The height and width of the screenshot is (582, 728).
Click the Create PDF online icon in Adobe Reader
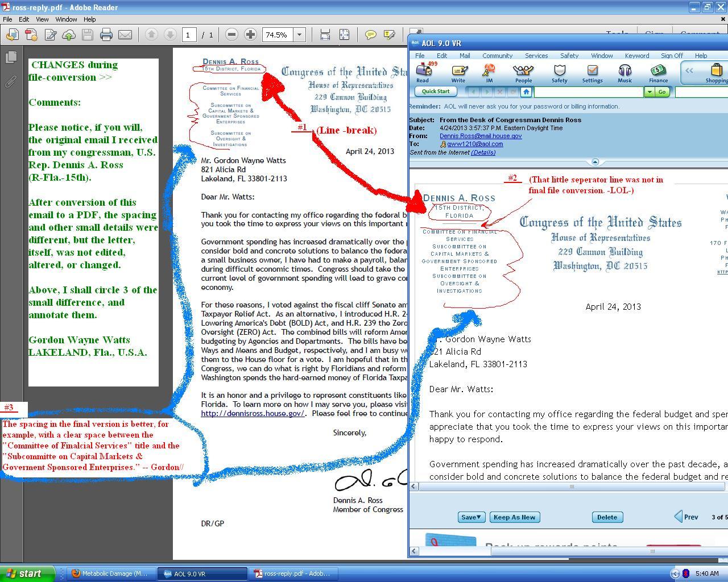tap(11, 35)
